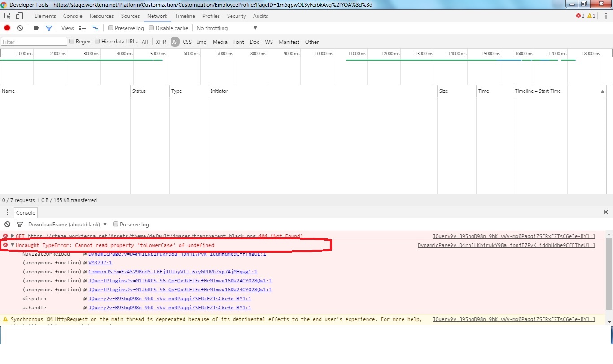Enable the Regex filter checkbox
This screenshot has height=364, width=613.
pos(71,41)
